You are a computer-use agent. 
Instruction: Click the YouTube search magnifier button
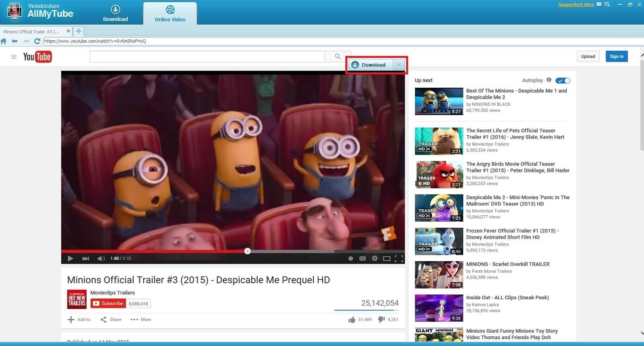[x=338, y=57]
